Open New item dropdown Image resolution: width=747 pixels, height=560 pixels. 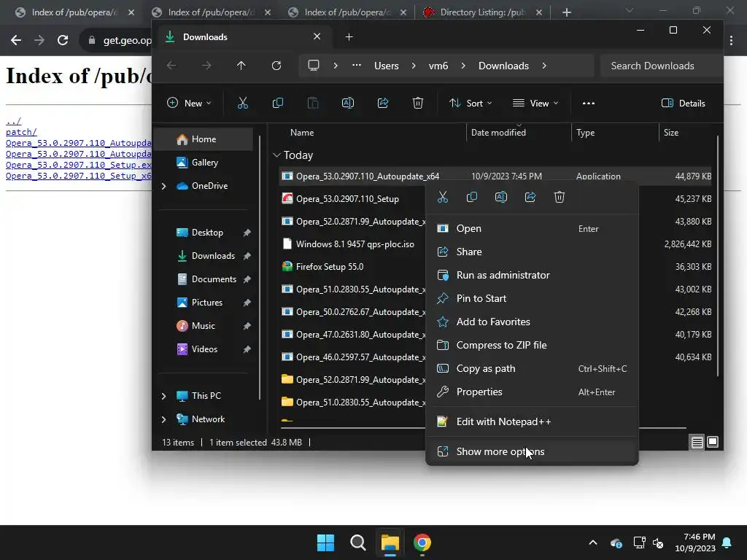click(189, 104)
